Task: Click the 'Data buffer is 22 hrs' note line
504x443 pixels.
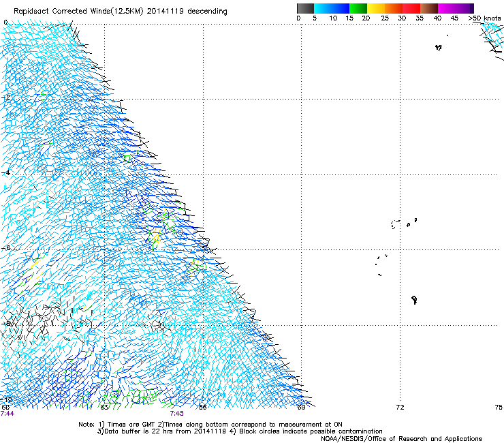Action: (240, 431)
